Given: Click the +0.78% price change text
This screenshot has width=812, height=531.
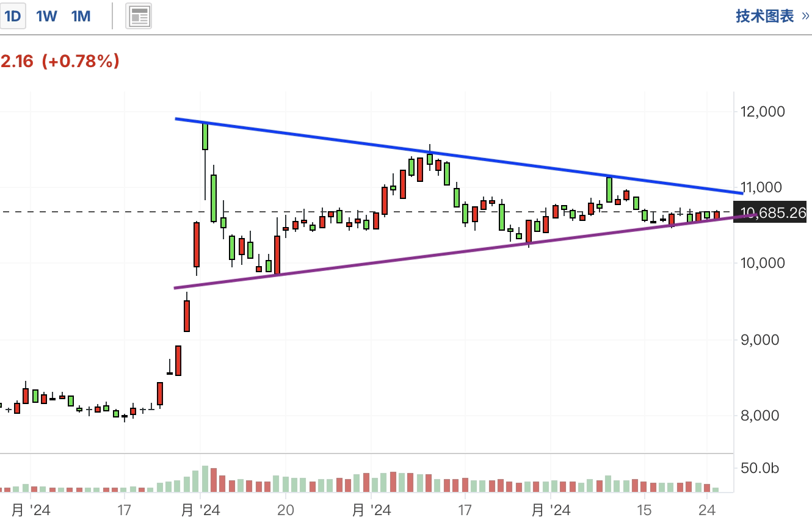Looking at the screenshot, I should tap(79, 61).
